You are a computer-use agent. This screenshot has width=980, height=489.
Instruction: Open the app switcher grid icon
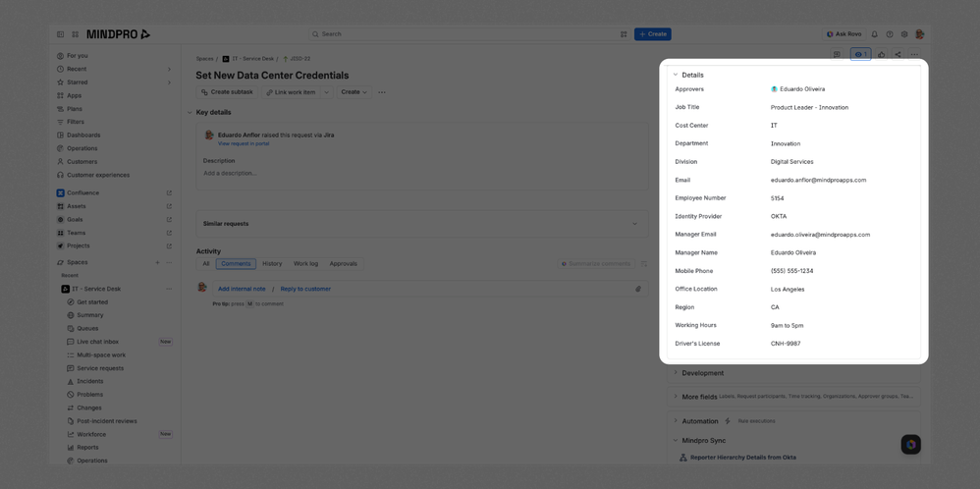(x=75, y=34)
